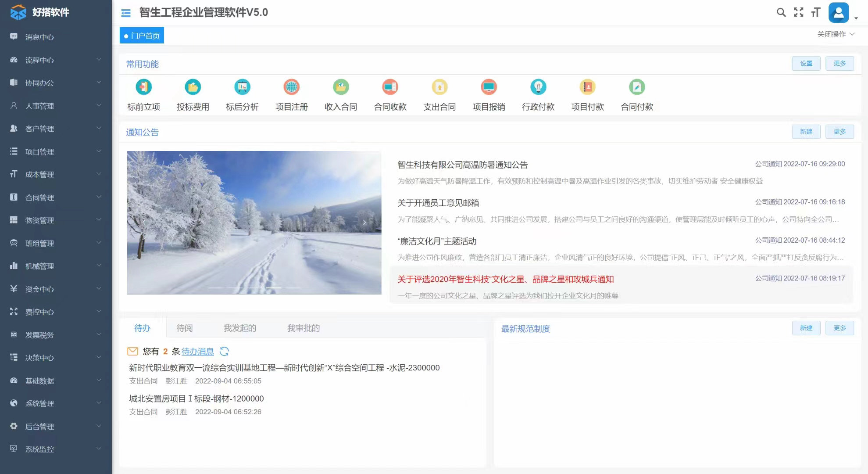Expand 费控中心 sidebar menu
This screenshot has height=474, width=868.
pyautogui.click(x=56, y=312)
